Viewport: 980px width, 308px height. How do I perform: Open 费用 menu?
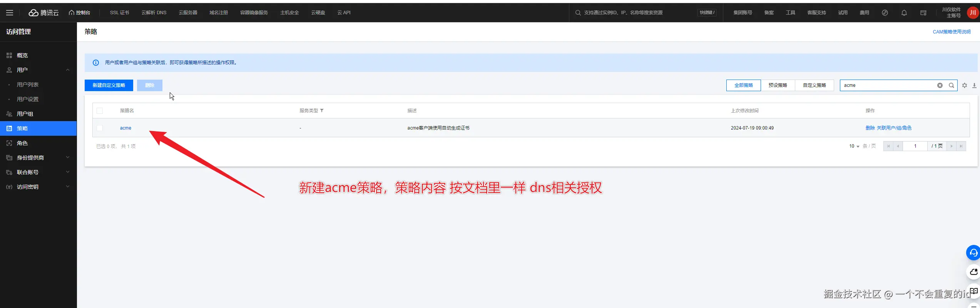864,13
